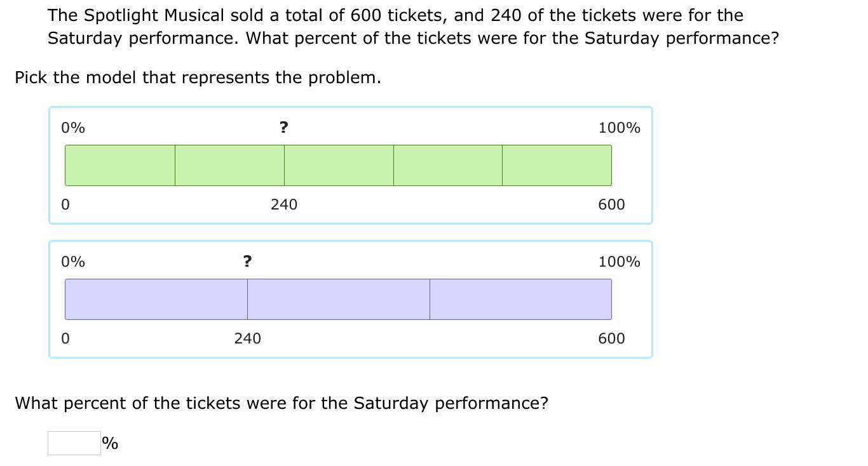The image size is (868, 466).
Task: Click the first segment of the green bar
Action: [120, 165]
